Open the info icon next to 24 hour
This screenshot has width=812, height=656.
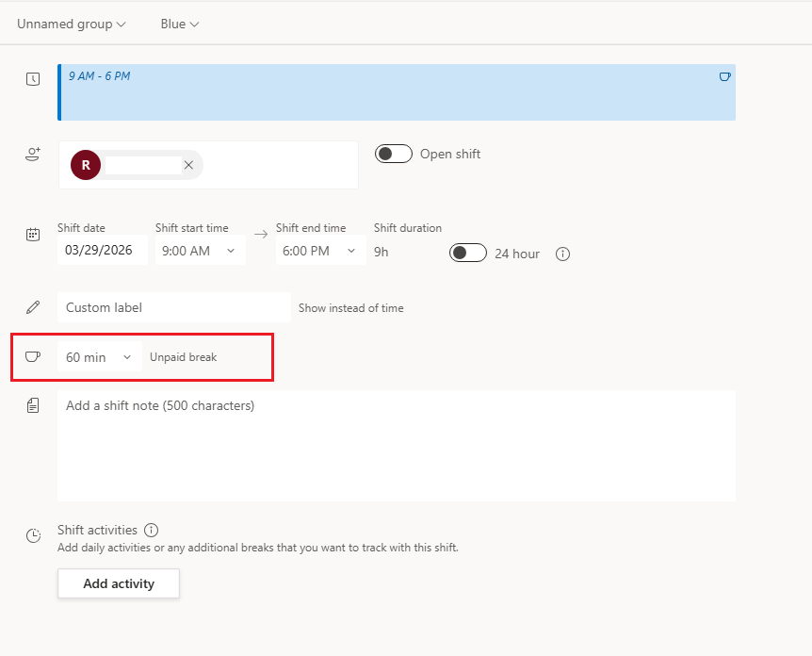pyautogui.click(x=562, y=254)
